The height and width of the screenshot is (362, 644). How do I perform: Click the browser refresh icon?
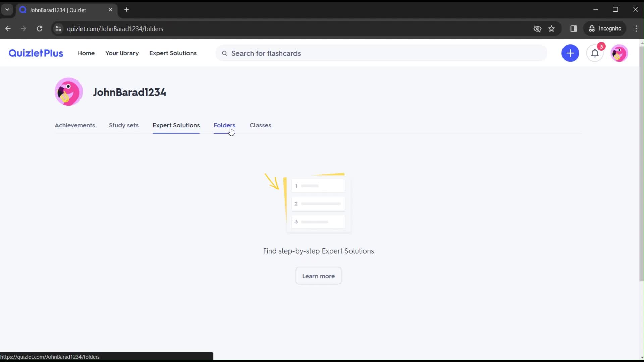(39, 29)
